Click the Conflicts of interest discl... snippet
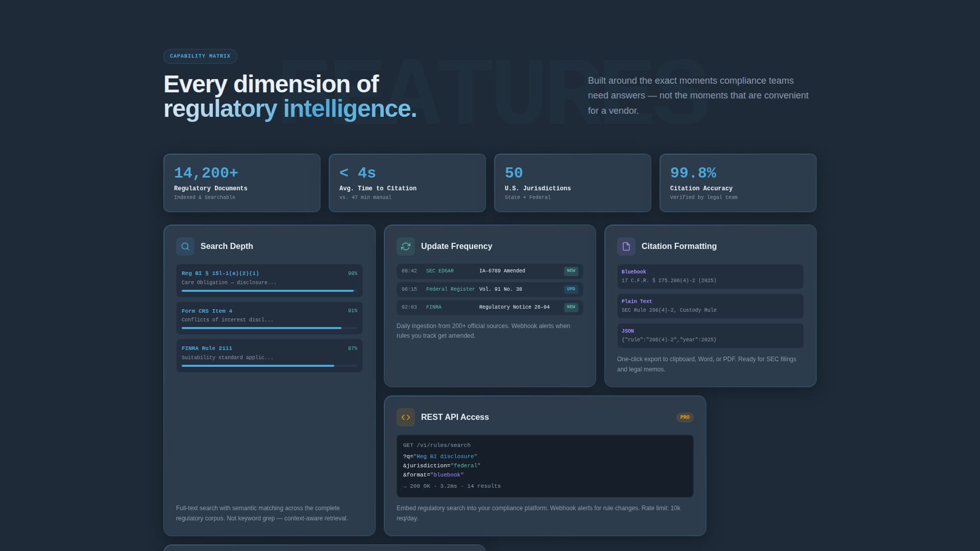This screenshot has width=980, height=551. [x=228, y=320]
